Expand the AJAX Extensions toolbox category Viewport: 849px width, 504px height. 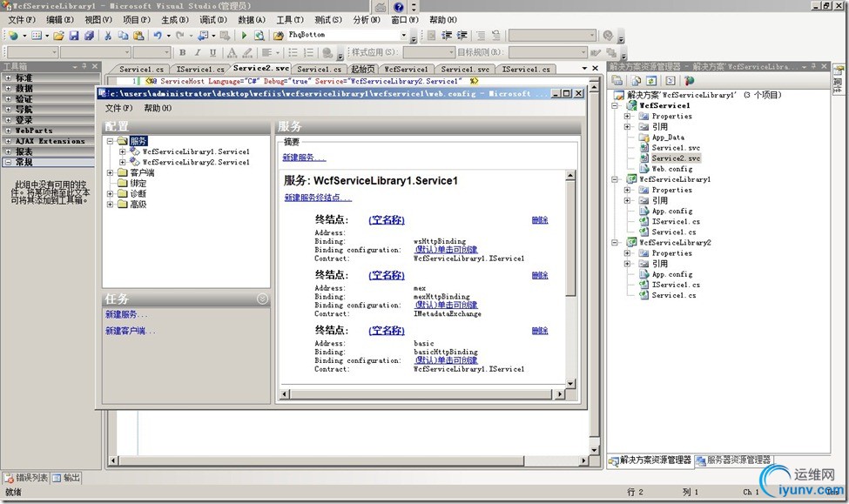[8, 141]
